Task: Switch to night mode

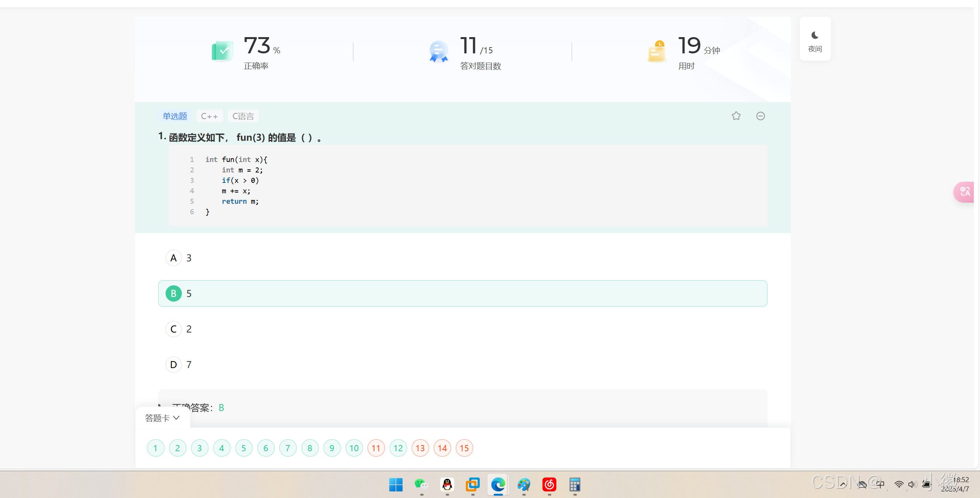Action: pos(815,39)
